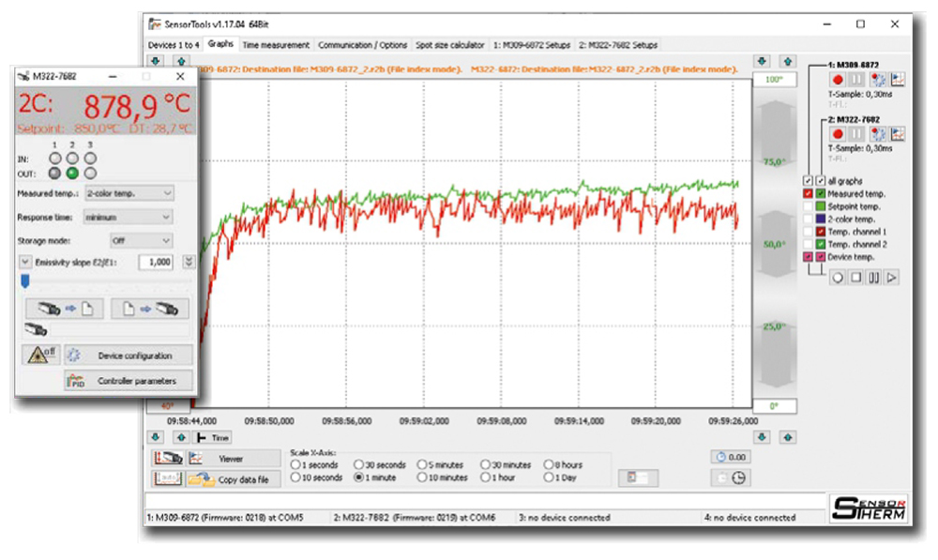938x560 pixels.
Task: Open the Measured temp. dropdown
Action: point(129,193)
